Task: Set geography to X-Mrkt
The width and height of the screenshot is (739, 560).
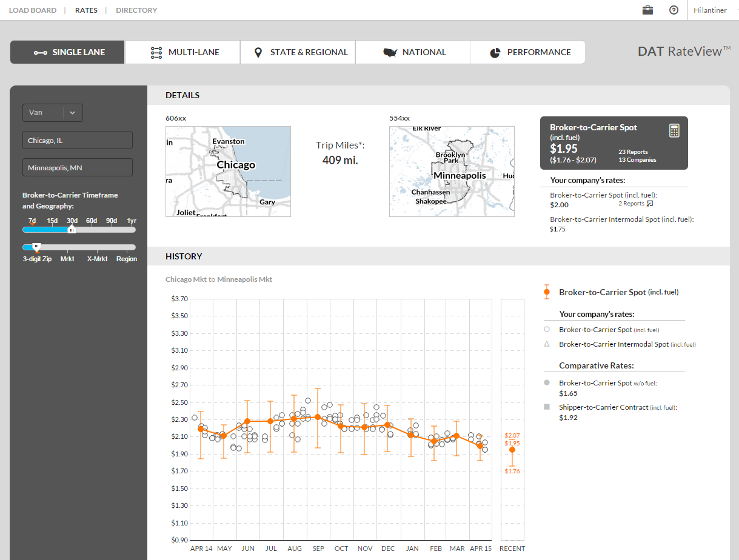Action: click(97, 259)
